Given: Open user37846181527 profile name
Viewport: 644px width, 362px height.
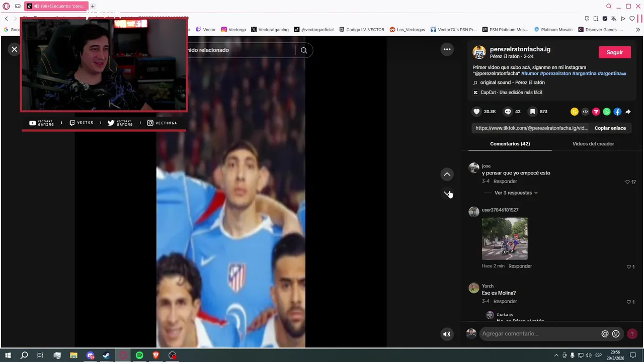Looking at the screenshot, I should pos(500,210).
